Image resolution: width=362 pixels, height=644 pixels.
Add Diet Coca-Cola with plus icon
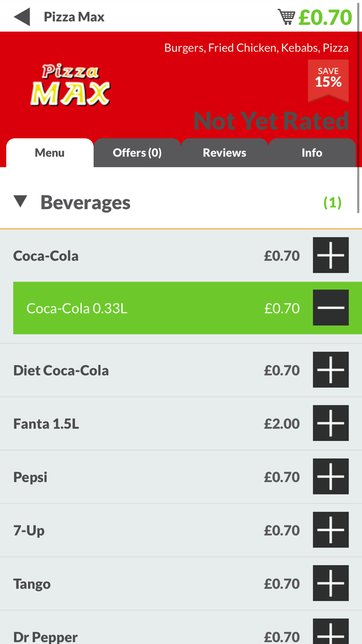pyautogui.click(x=330, y=370)
